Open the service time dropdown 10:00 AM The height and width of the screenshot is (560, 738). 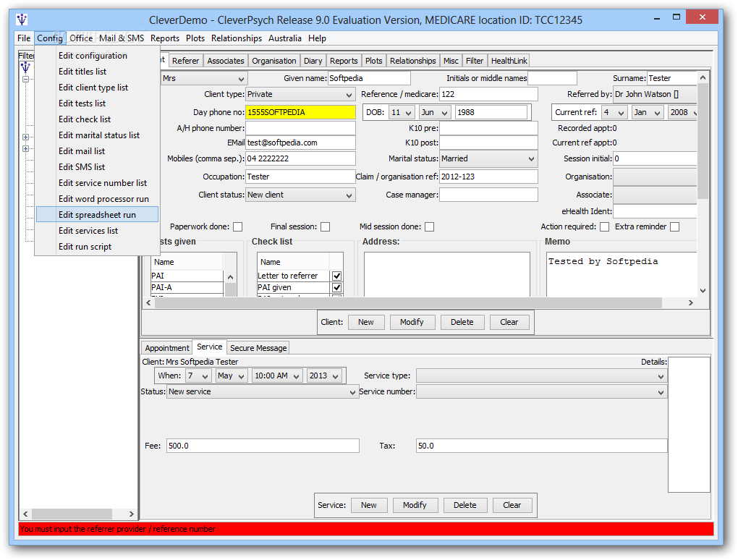[x=276, y=376]
